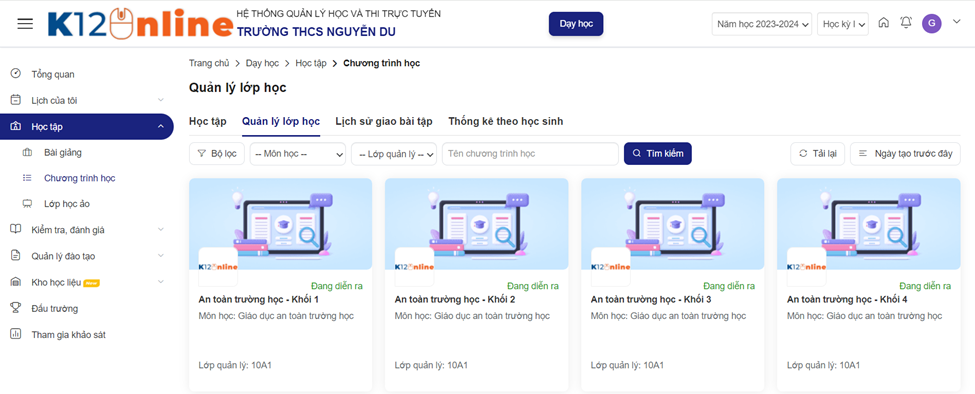This screenshot has width=975, height=394.
Task: Open An toàn trường học - Khối 2 thumbnail
Action: 476,224
